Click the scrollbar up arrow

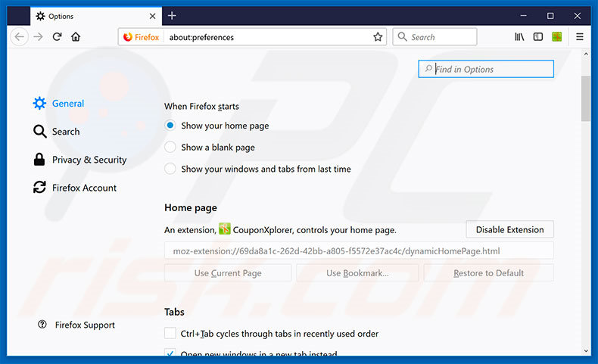tap(586, 54)
